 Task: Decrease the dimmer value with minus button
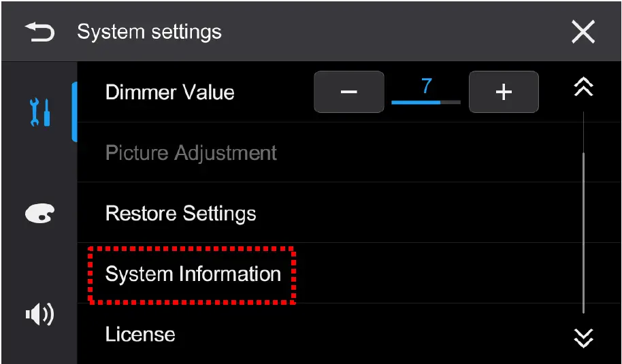point(348,92)
